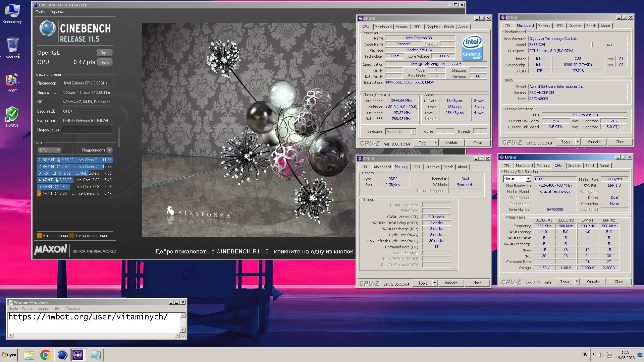Click Validate in Memory CPU-Z window

pos(451,283)
